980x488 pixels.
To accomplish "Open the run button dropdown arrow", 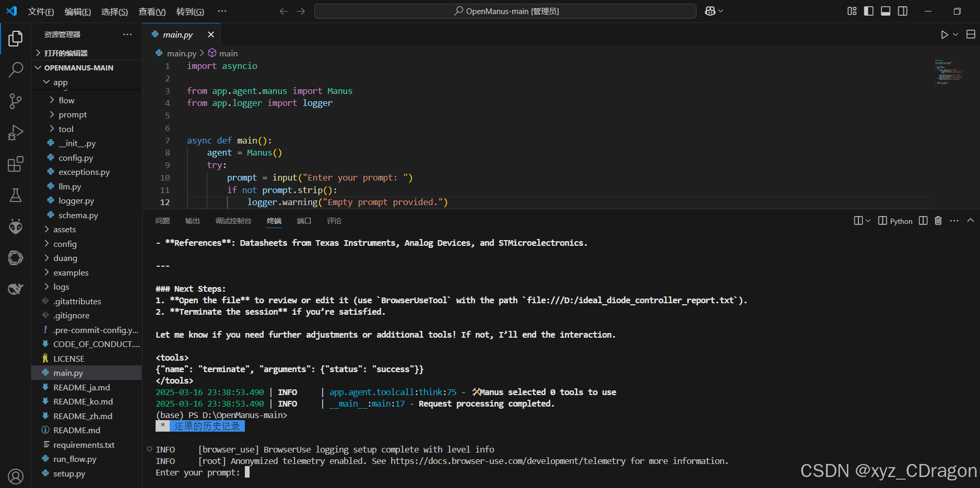I will tap(955, 34).
